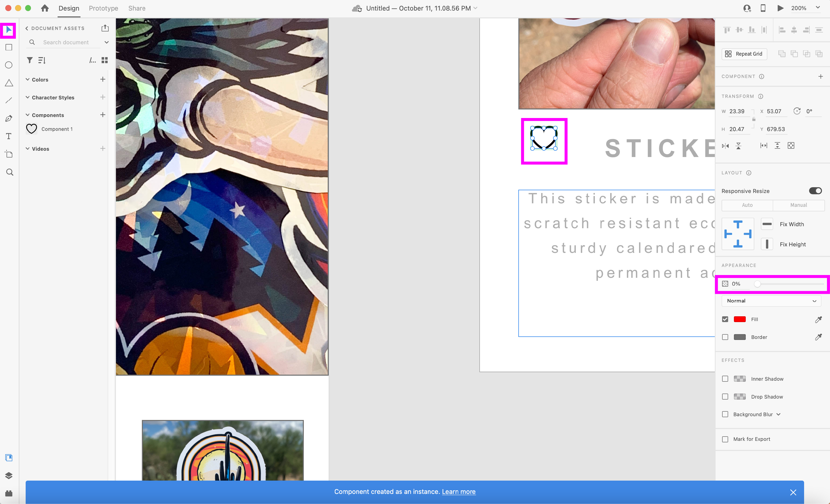Image resolution: width=830 pixels, height=504 pixels.
Task: Enable the Border checkbox
Action: click(725, 337)
